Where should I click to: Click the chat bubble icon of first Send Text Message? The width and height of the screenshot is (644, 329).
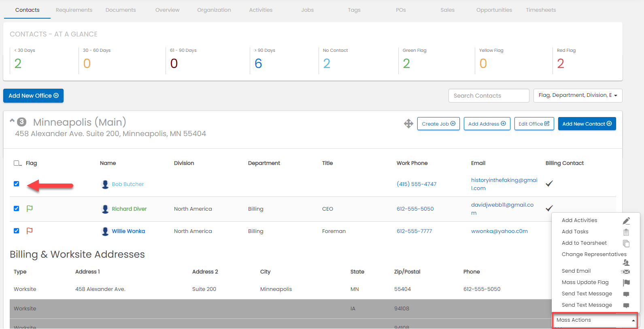tap(626, 294)
